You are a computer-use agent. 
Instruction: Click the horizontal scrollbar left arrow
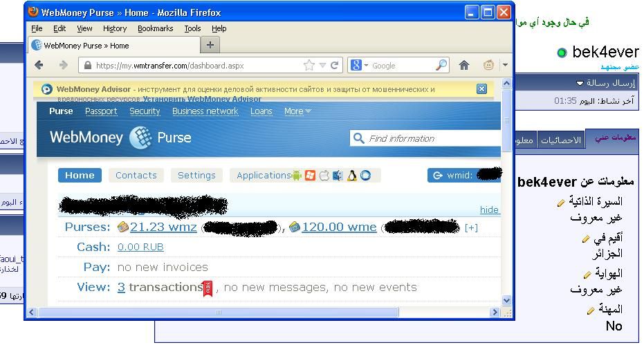coord(32,312)
